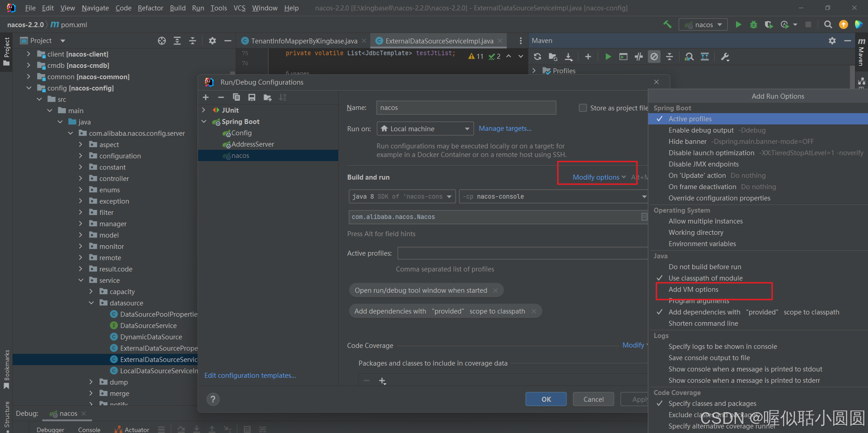Screen dimensions: 868x433
Task: Switch to TenantInfoMapperByKingbase.java tab
Action: [x=304, y=41]
